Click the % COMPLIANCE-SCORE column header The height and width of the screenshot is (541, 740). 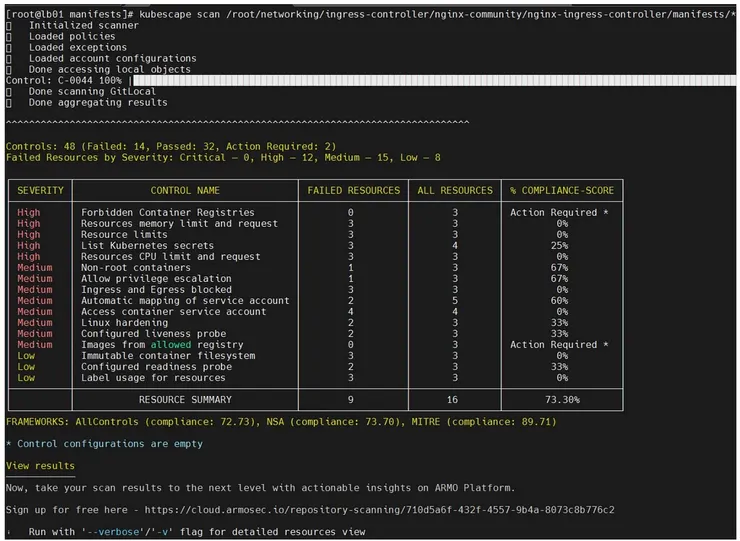[x=562, y=190]
